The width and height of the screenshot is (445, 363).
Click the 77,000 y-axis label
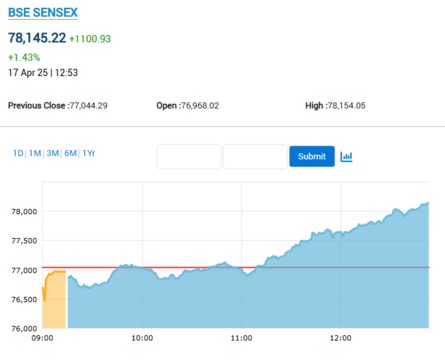click(x=24, y=270)
